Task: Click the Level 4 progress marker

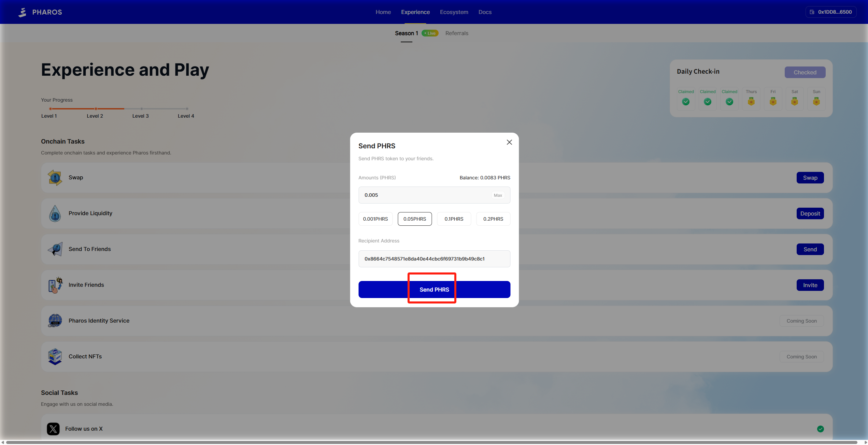Action: click(x=187, y=109)
